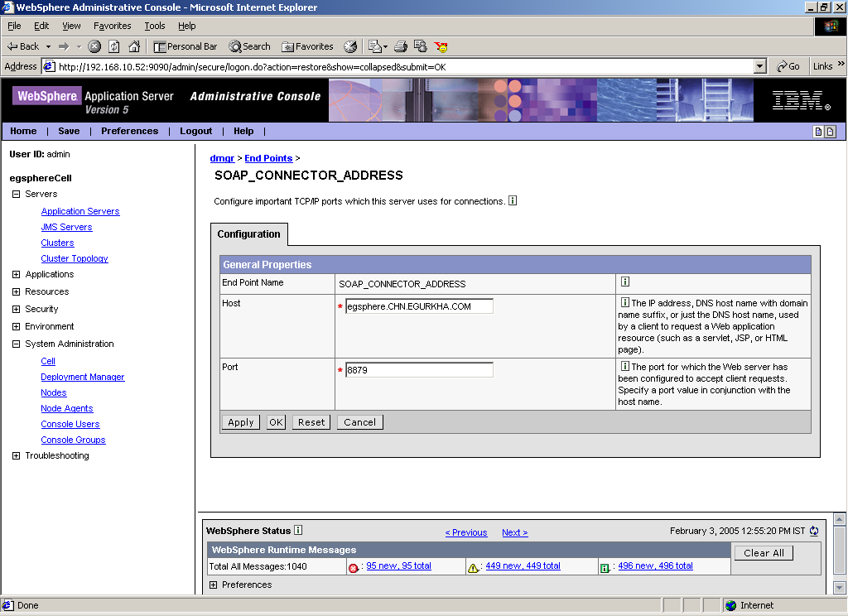Expand the Security tree node
The image size is (848, 616).
point(17,309)
